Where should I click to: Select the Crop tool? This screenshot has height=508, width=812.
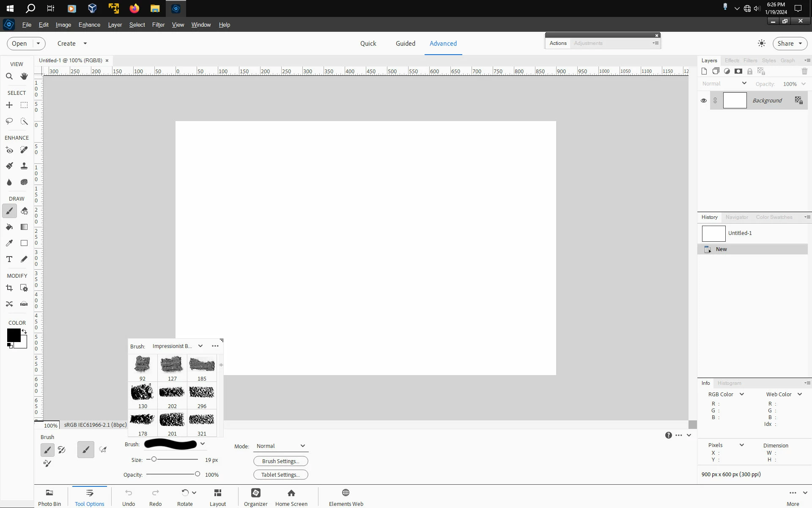[9, 288]
